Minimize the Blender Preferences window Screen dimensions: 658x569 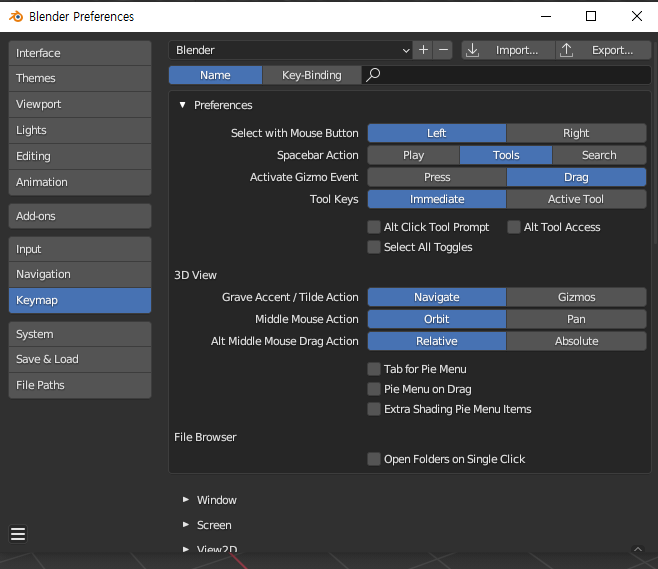coord(546,16)
